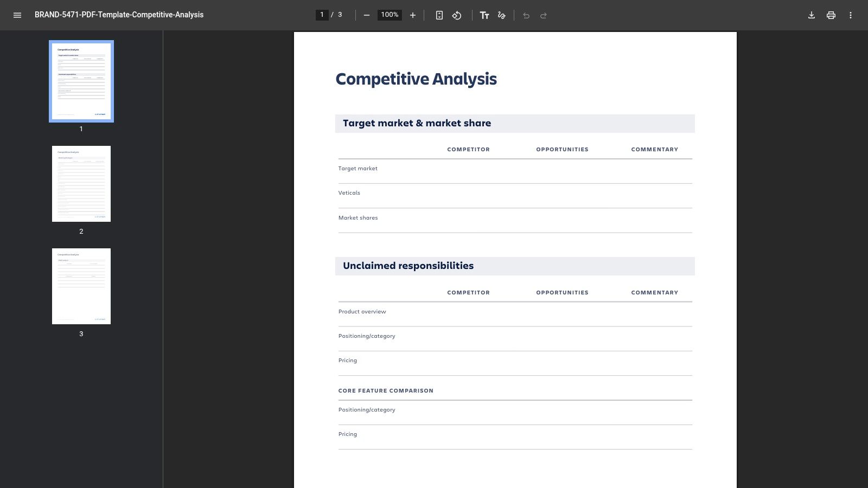Toggle the sidebar menu hamburger icon
The width and height of the screenshot is (868, 488).
17,15
